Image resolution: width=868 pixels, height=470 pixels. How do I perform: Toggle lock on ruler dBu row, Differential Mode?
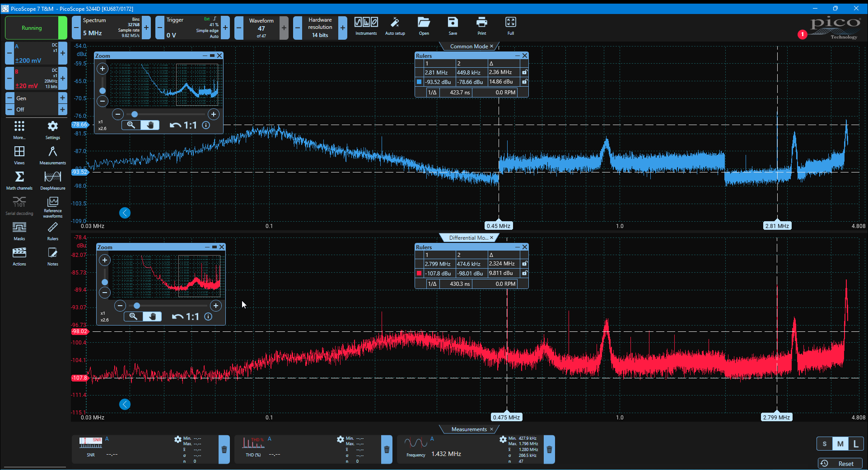(x=524, y=273)
